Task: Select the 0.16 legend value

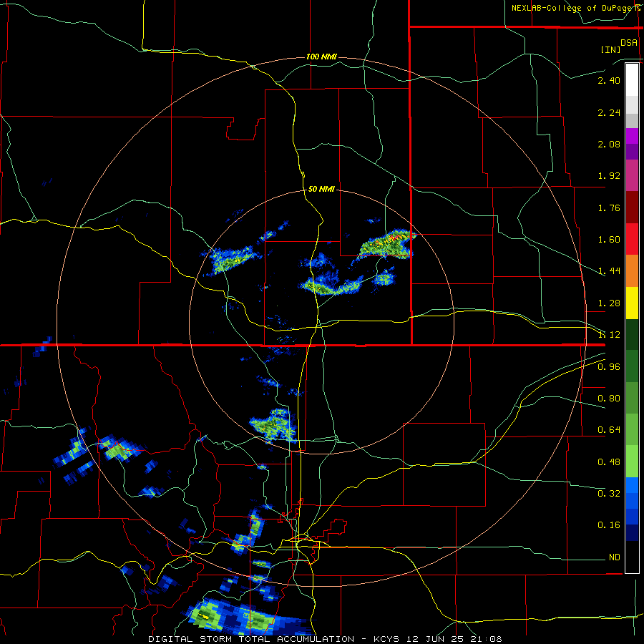Action: (x=609, y=525)
